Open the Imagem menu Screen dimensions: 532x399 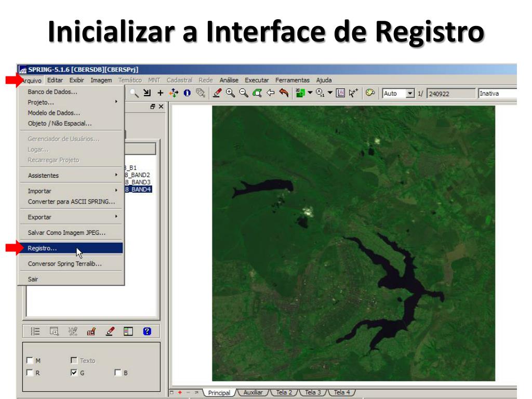point(101,80)
